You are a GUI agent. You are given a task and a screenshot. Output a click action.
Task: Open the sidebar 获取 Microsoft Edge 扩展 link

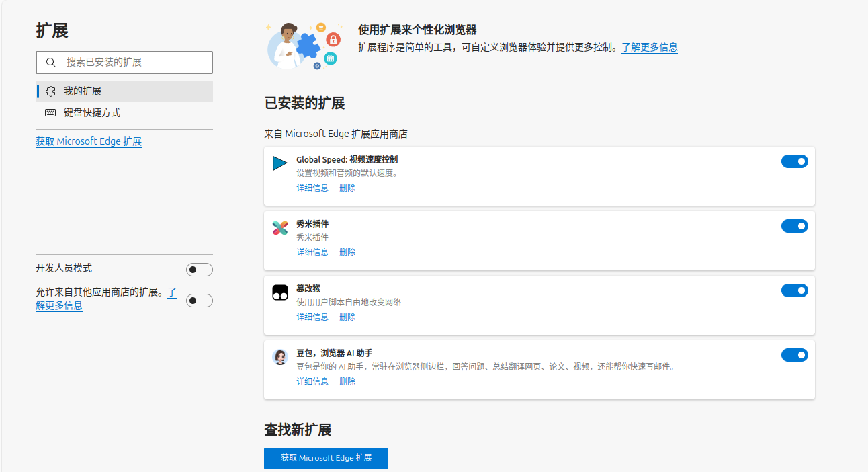point(89,141)
